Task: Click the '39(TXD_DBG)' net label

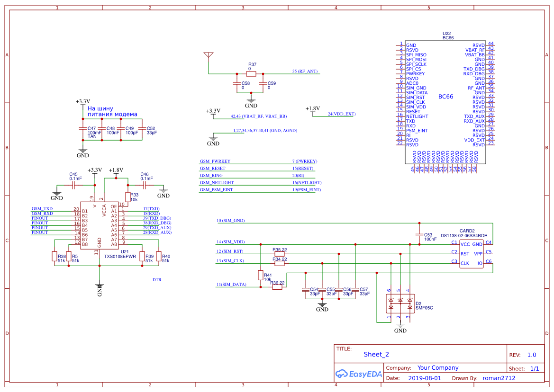Action: (x=157, y=218)
